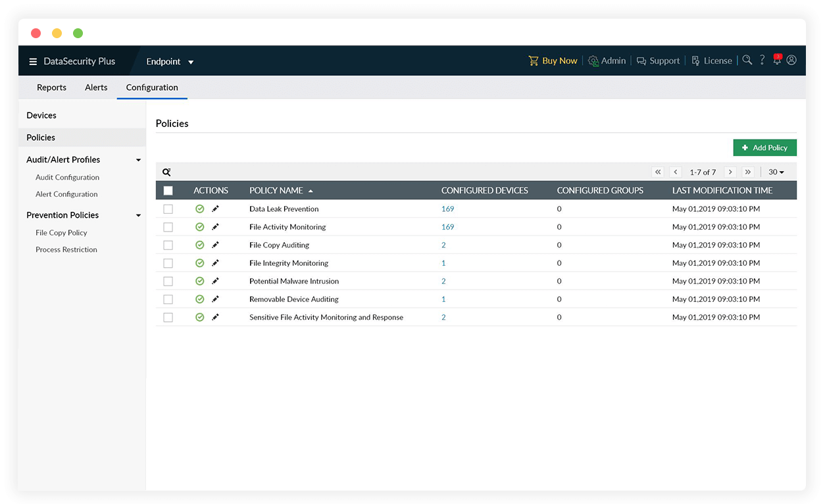Collapse the Audit/Alert Profiles section
Viewport: 825px width, 504px height.
pyautogui.click(x=138, y=160)
